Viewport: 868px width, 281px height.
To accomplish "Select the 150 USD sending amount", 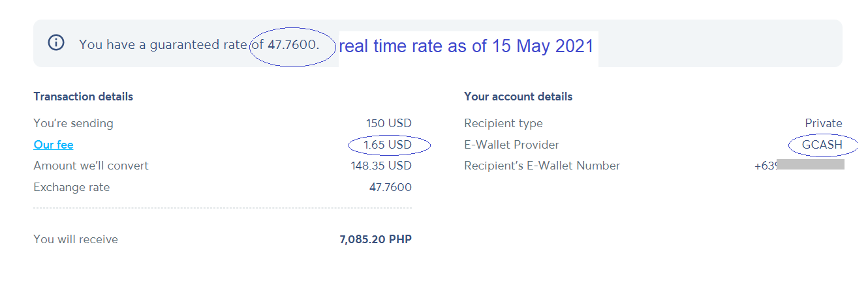I will click(389, 123).
